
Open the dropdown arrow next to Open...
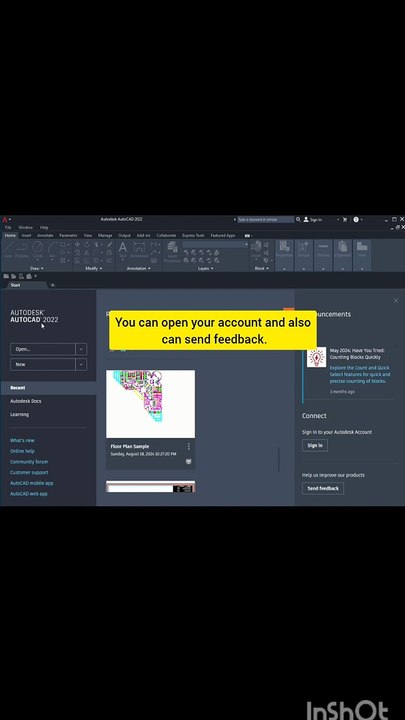point(81,349)
